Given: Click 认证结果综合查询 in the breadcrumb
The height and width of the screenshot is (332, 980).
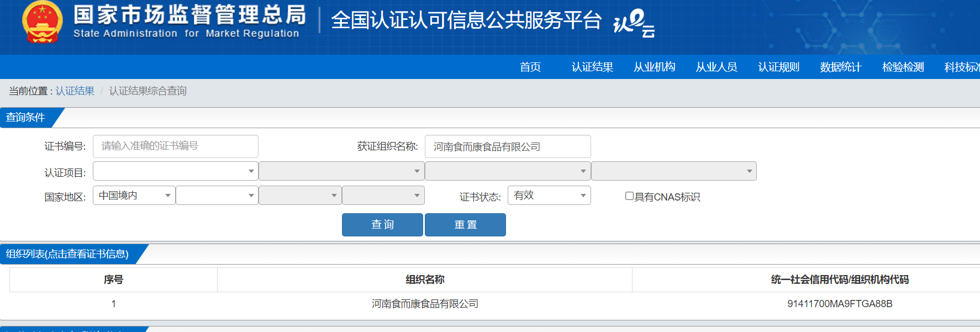Looking at the screenshot, I should pyautogui.click(x=147, y=91).
